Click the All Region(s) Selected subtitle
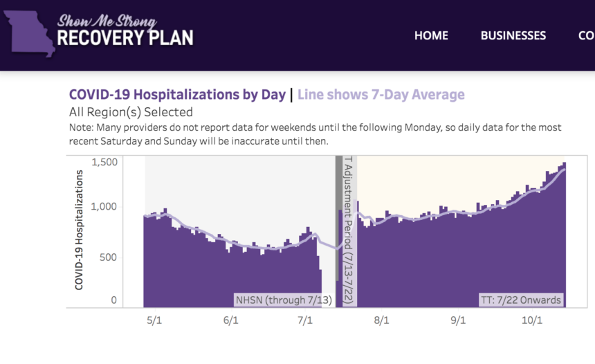 coord(131,112)
